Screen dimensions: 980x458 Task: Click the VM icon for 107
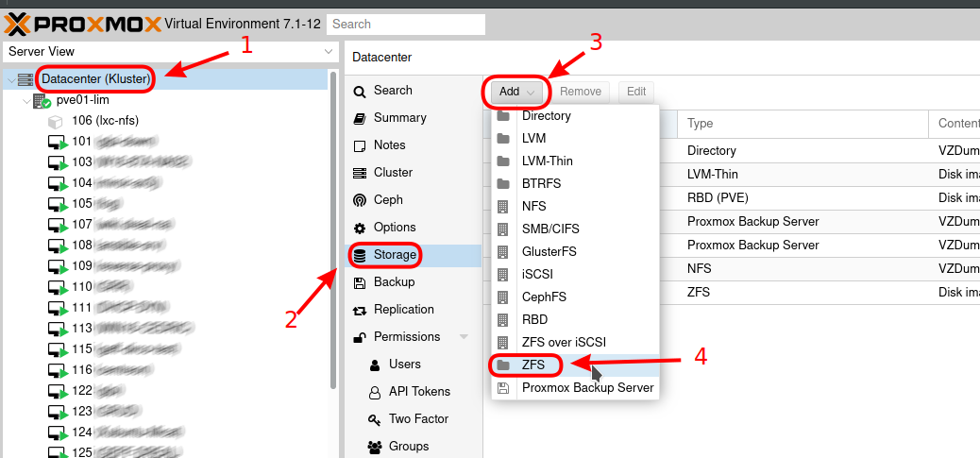click(x=58, y=225)
